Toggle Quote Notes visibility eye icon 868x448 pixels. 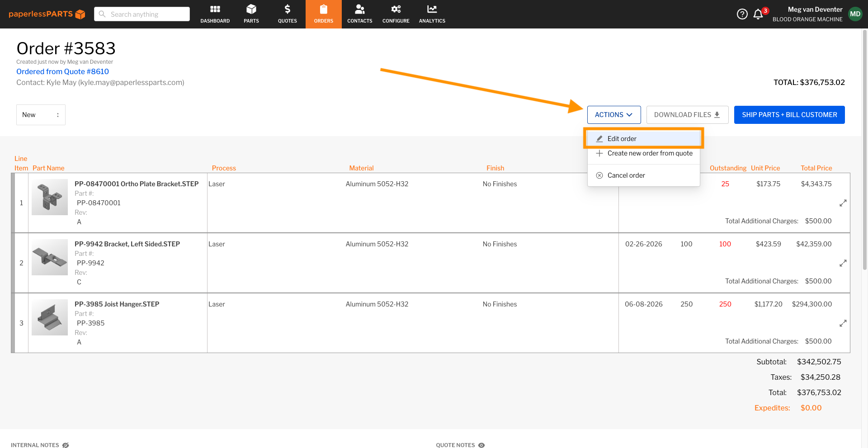(481, 445)
